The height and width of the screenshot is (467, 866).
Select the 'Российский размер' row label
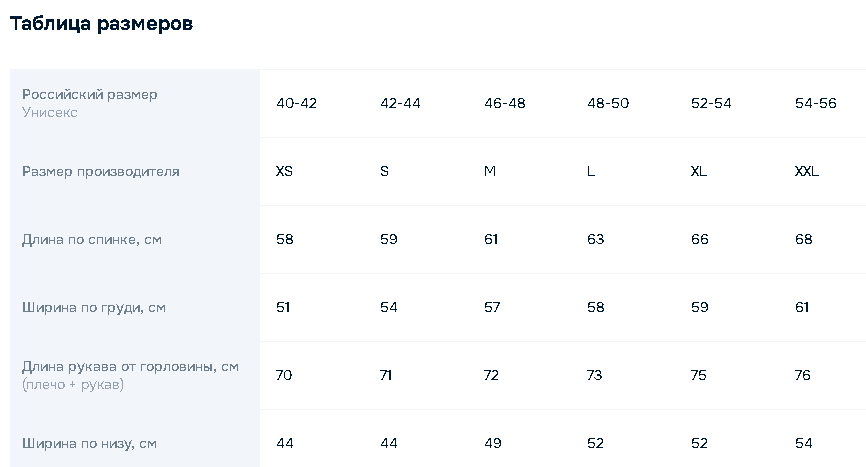pos(90,94)
